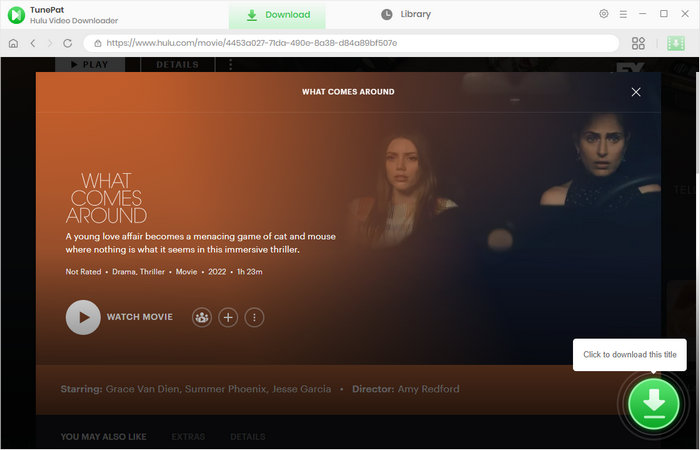Click the Grace Van Dien cast name
Screen dimensions: 700x450
point(143,389)
